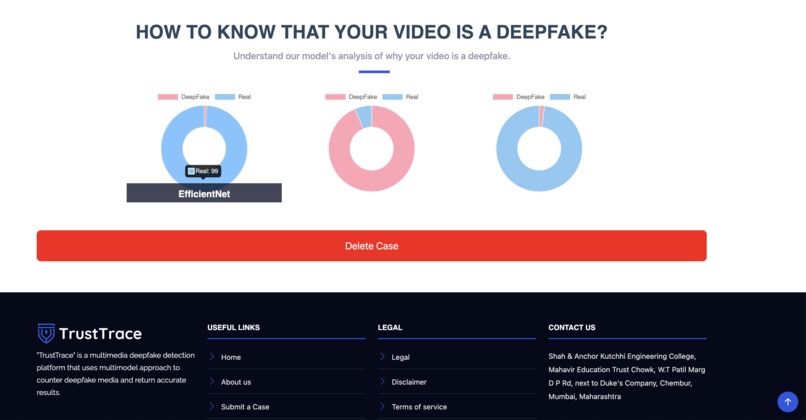Screen dimensions: 806x420
Task: Click the blue Real segment of EfficientNet donut
Action: pyautogui.click(x=172, y=149)
